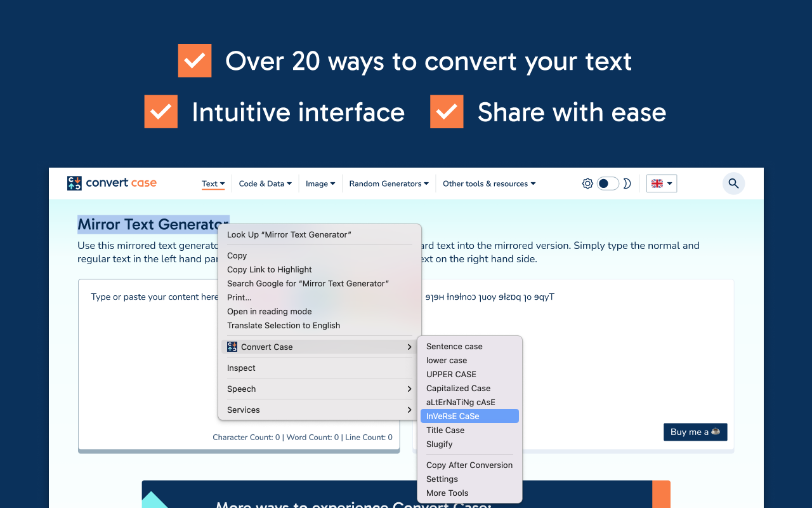Click the Convert Case logo icon
Screen dimensions: 812x508
click(x=74, y=184)
